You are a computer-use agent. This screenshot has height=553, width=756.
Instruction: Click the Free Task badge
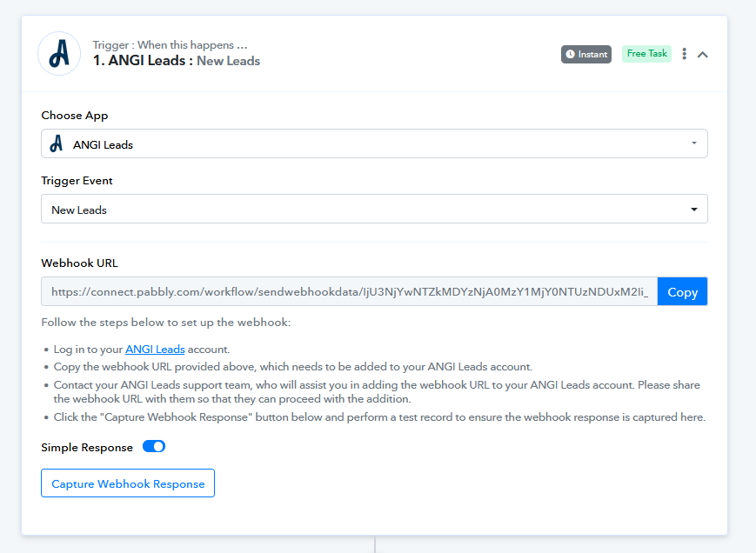(x=646, y=53)
